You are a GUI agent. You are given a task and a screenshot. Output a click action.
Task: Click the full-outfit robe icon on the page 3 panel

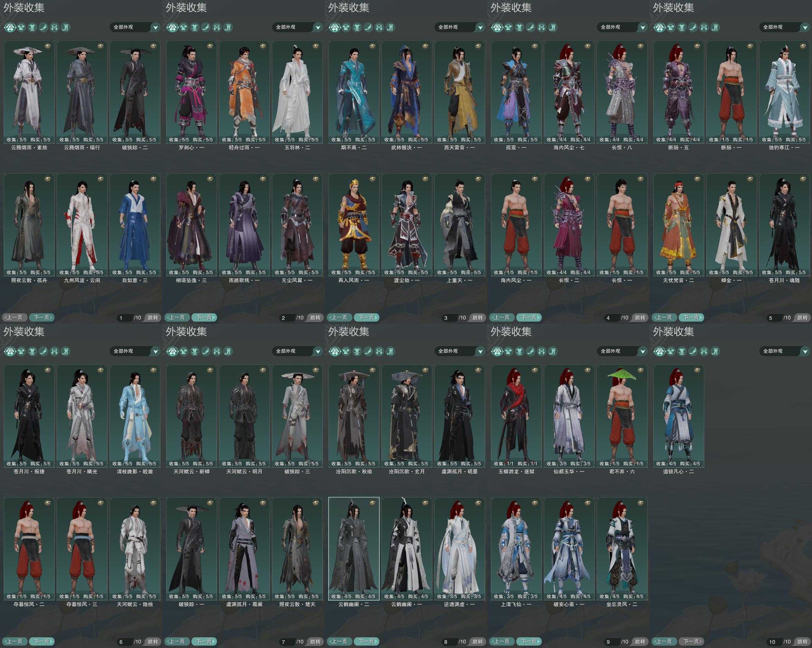click(x=334, y=27)
